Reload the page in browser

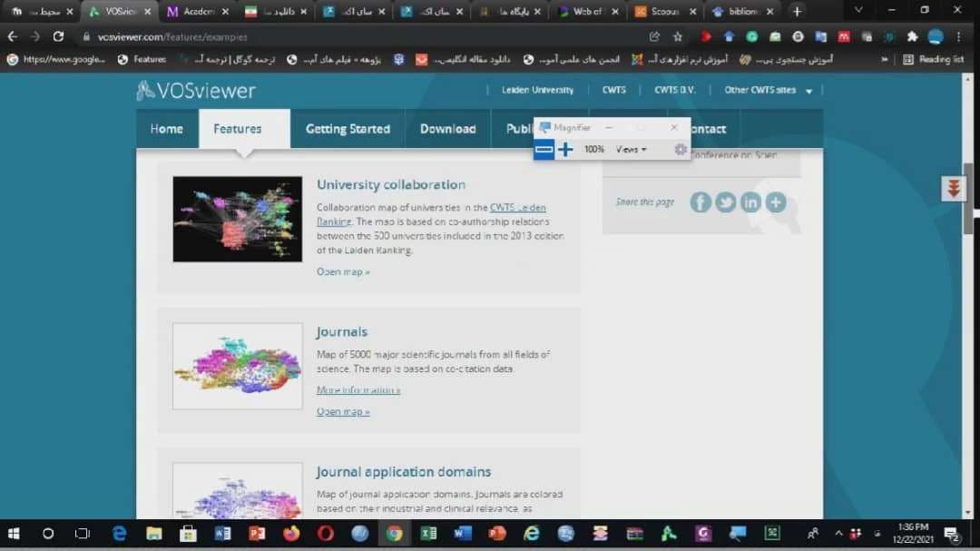pos(59,37)
